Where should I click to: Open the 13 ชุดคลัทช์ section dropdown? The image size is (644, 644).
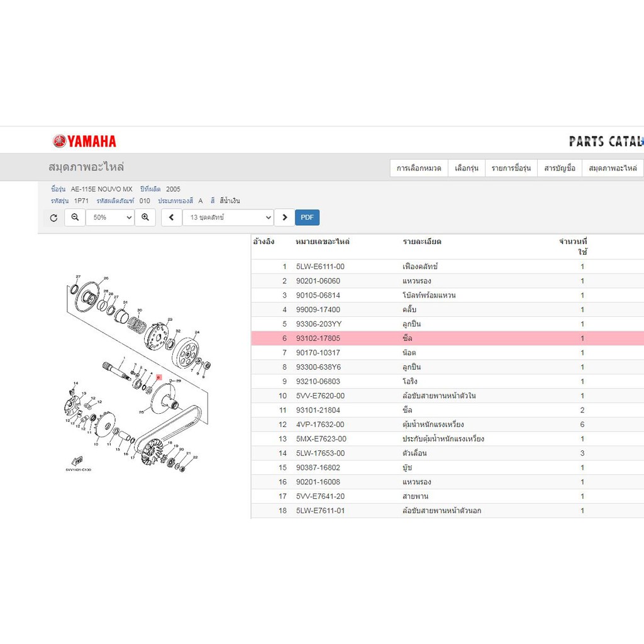(228, 217)
